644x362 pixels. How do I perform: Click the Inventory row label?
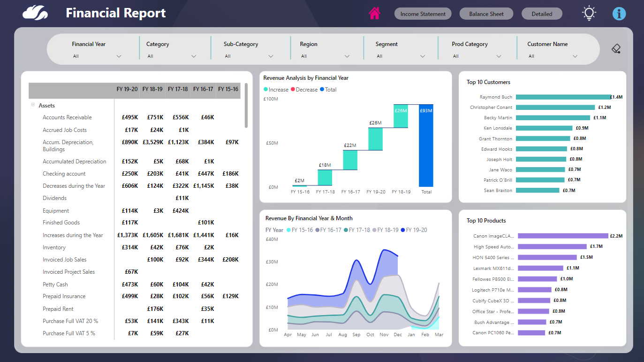pos(54,247)
